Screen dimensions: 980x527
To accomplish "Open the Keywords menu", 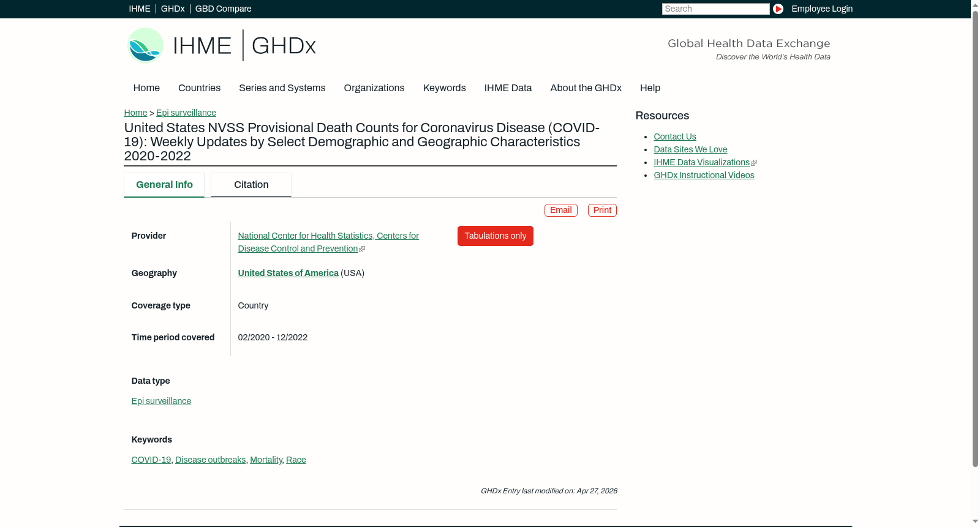I will tap(445, 88).
